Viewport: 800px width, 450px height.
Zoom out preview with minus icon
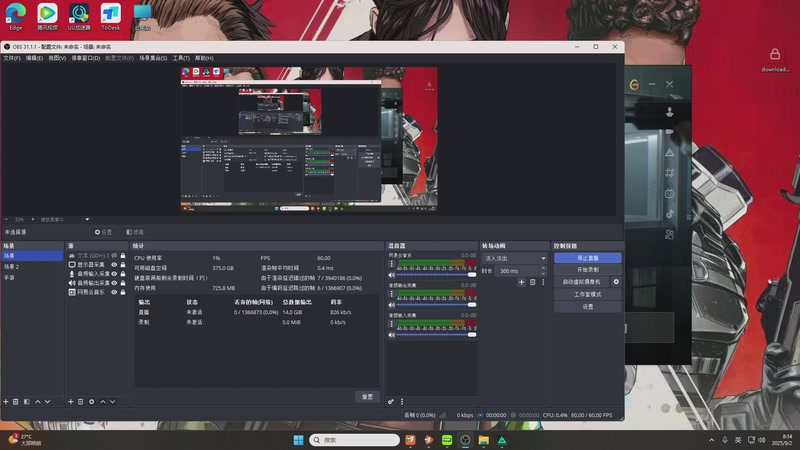pyautogui.click(x=6, y=219)
